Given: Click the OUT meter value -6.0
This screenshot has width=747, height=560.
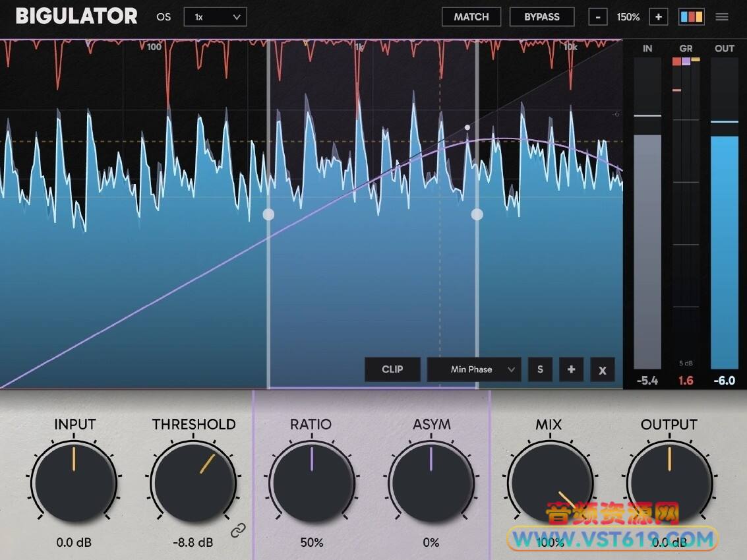Looking at the screenshot, I should coord(724,381).
